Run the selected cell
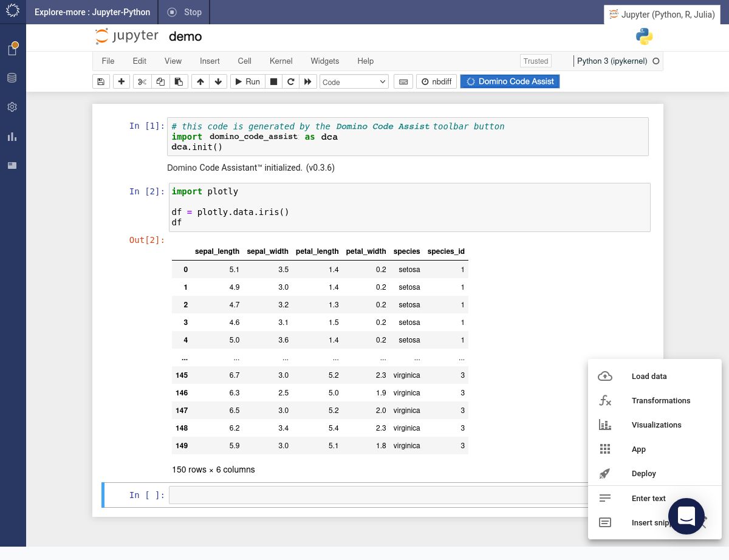Viewport: 729px width, 560px height. pyautogui.click(x=248, y=81)
